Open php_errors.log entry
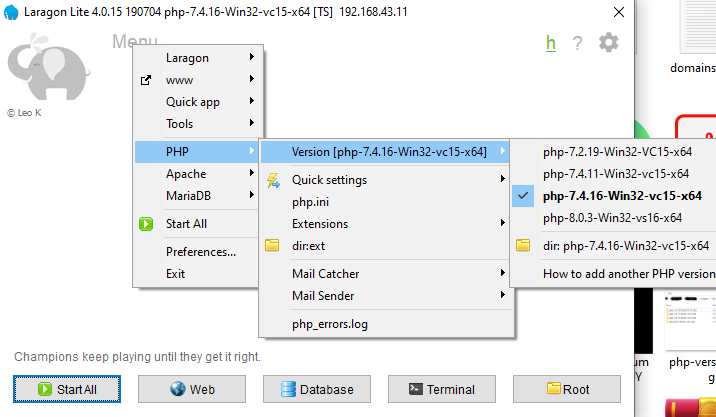The height and width of the screenshot is (417, 716). coord(329,323)
